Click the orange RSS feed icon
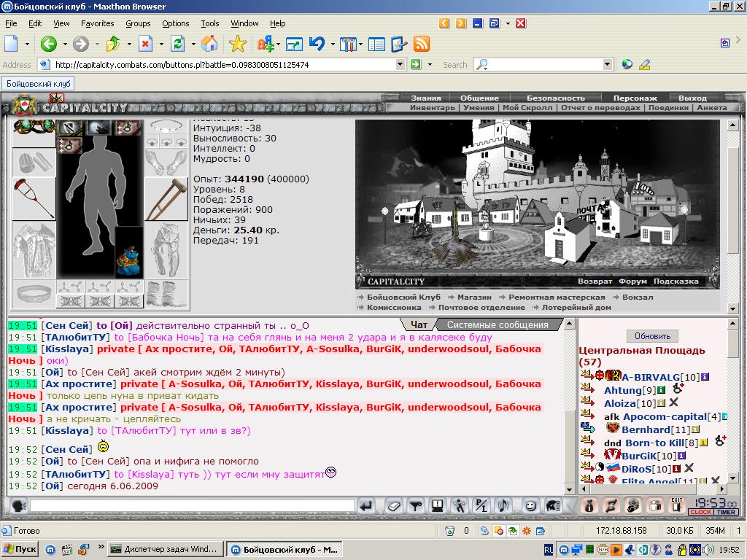Image resolution: width=747 pixels, height=560 pixels. [421, 44]
